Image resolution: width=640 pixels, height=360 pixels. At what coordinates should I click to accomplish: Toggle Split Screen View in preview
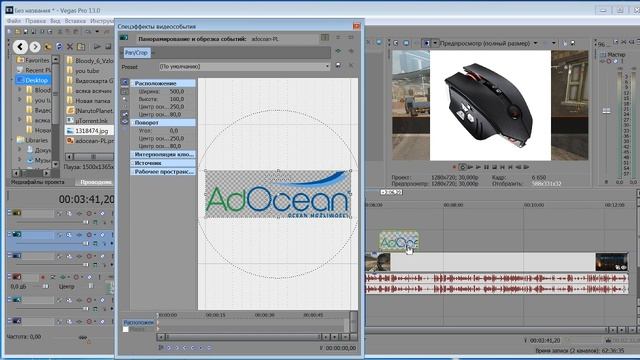[426, 43]
